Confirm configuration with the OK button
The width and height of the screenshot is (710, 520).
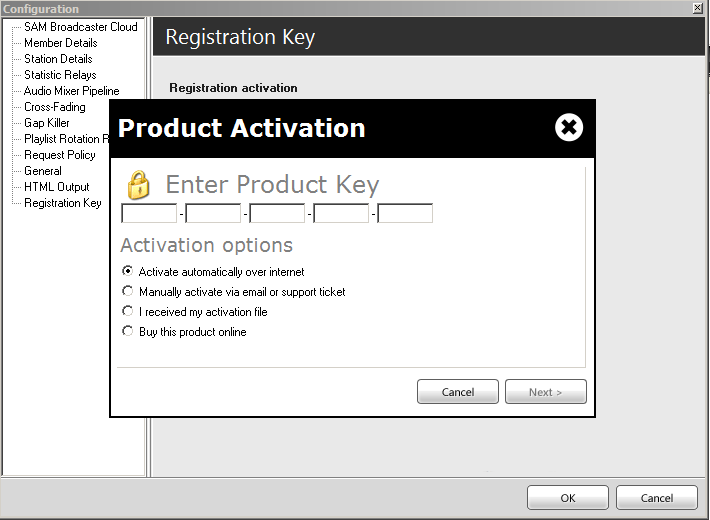pos(568,498)
